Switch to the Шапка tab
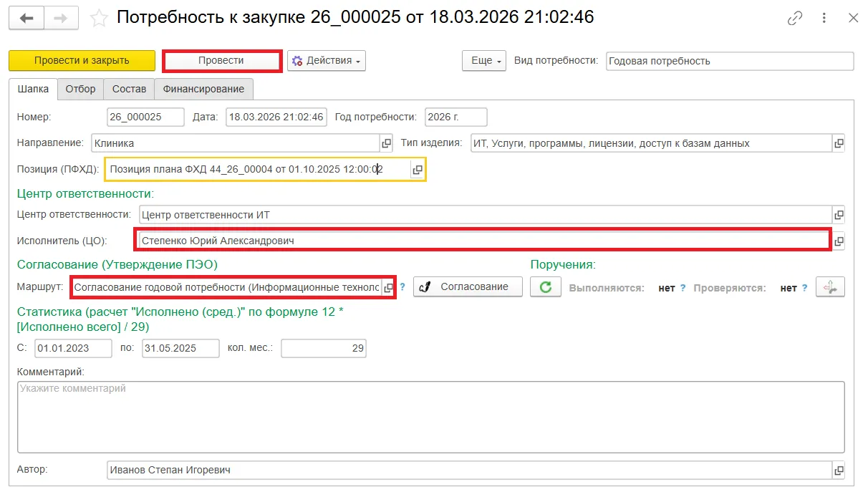The height and width of the screenshot is (492, 868). [x=33, y=89]
